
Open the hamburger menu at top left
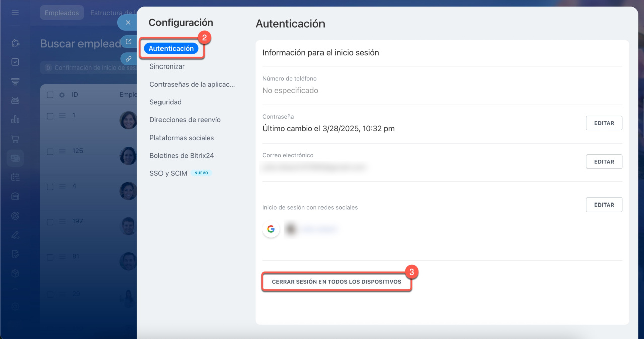click(15, 13)
